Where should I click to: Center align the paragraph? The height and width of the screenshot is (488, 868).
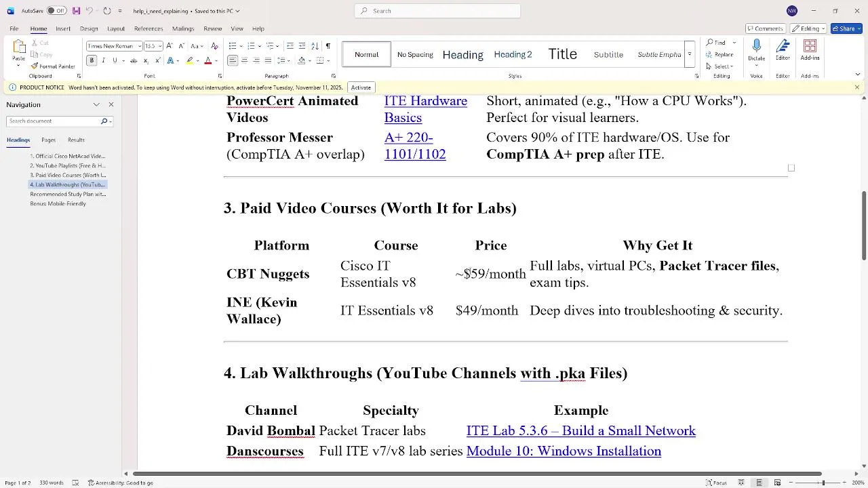click(x=244, y=60)
